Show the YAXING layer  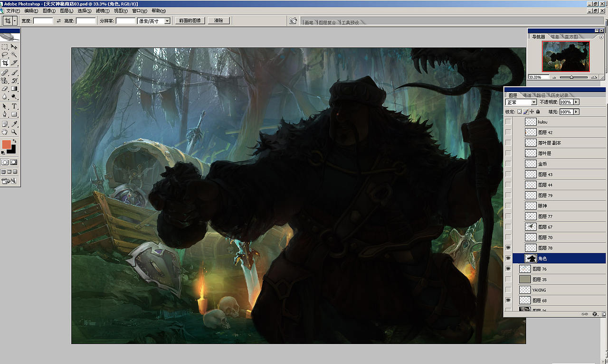(x=508, y=289)
